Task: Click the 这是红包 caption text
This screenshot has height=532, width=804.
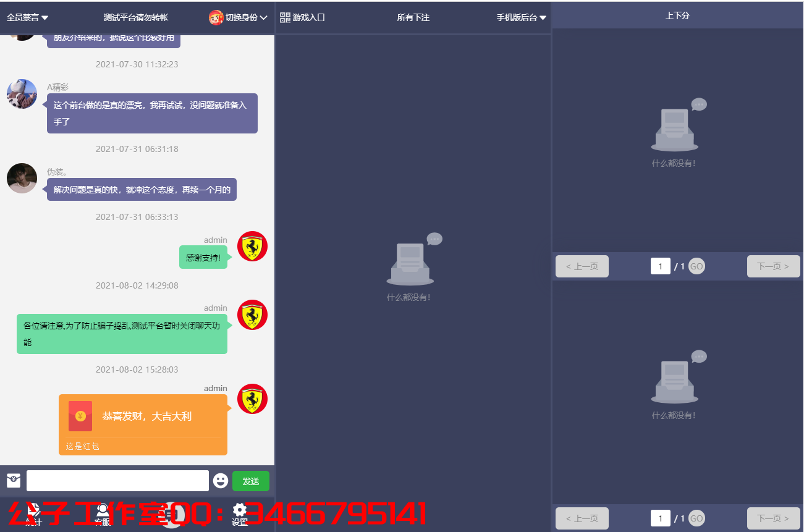Action: (x=83, y=446)
